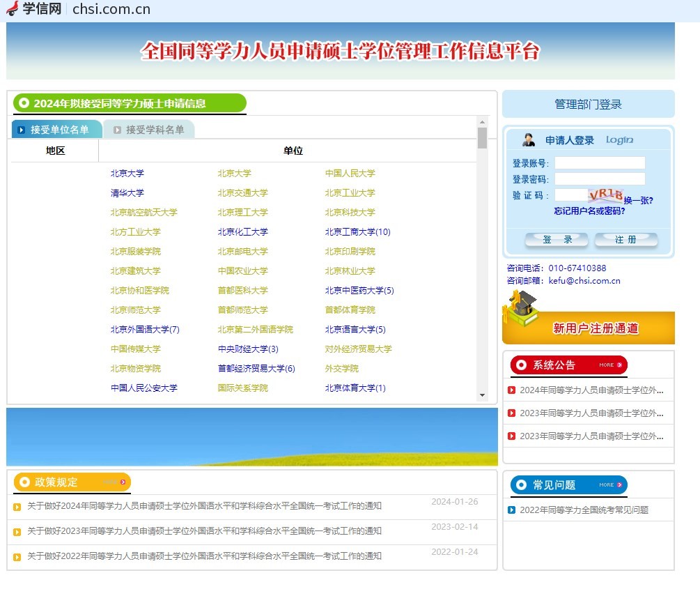The height and width of the screenshot is (596, 700).
Task: Open 北京语言大学(5) link
Action: pos(355,329)
